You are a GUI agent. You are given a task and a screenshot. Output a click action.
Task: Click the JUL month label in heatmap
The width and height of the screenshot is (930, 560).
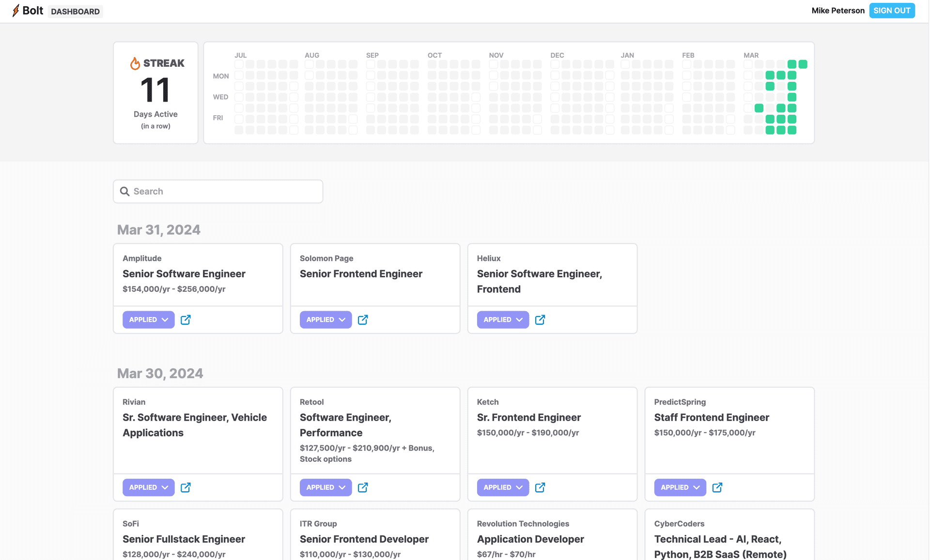[x=241, y=55]
